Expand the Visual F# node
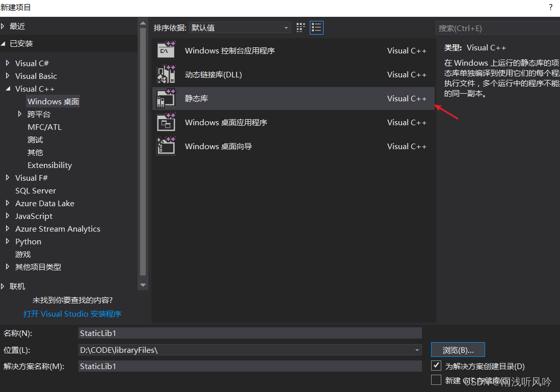This screenshot has width=560, height=392. point(8,178)
